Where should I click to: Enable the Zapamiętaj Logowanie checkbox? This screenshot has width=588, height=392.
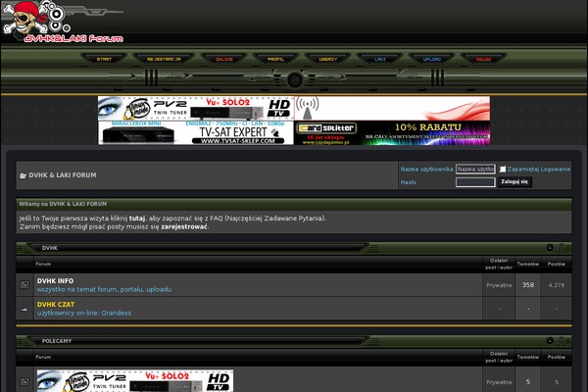[504, 169]
